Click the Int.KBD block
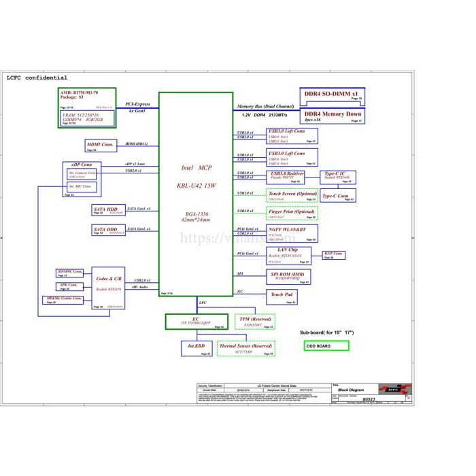This screenshot has width=476, height=476. click(x=197, y=348)
